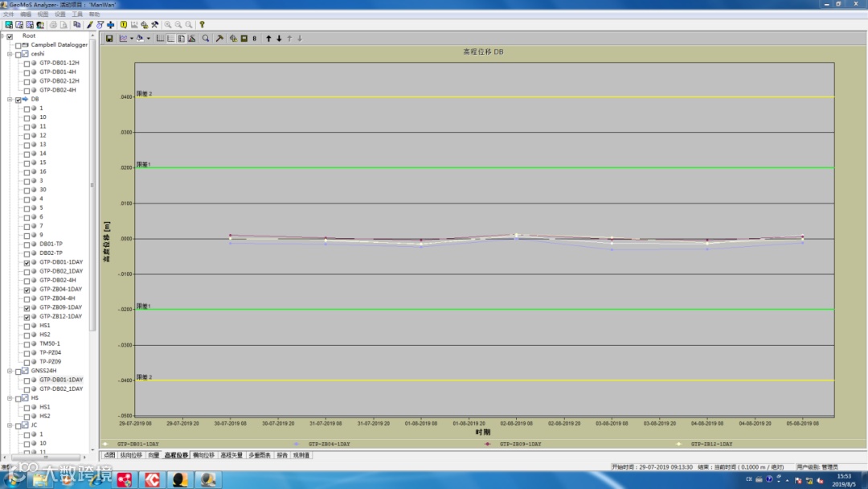Click the pencil edit icon in main toolbar
Screen dimensions: 868x489
90,25
